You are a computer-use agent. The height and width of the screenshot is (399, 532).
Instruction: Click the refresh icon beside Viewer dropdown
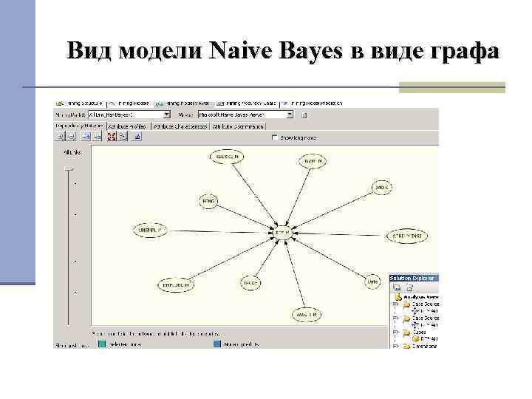[x=304, y=115]
